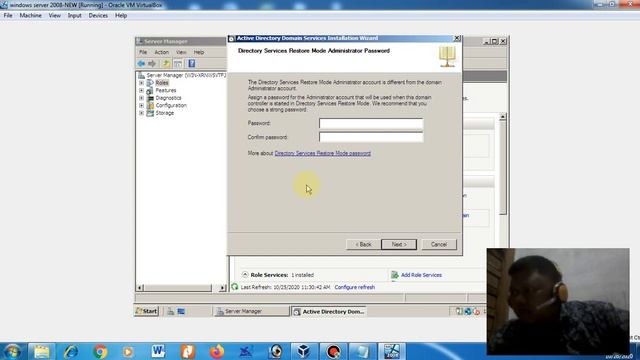Select the Server Manager root tree node

click(186, 75)
